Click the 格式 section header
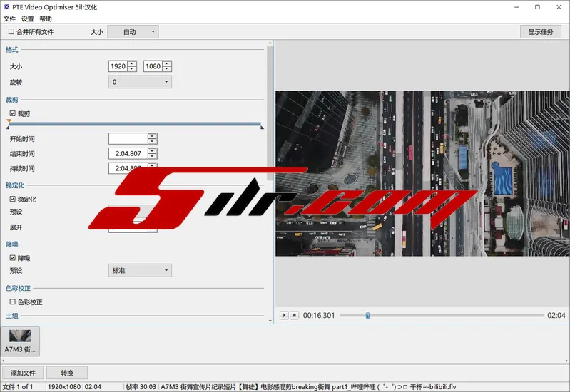570x392 pixels. (11, 50)
